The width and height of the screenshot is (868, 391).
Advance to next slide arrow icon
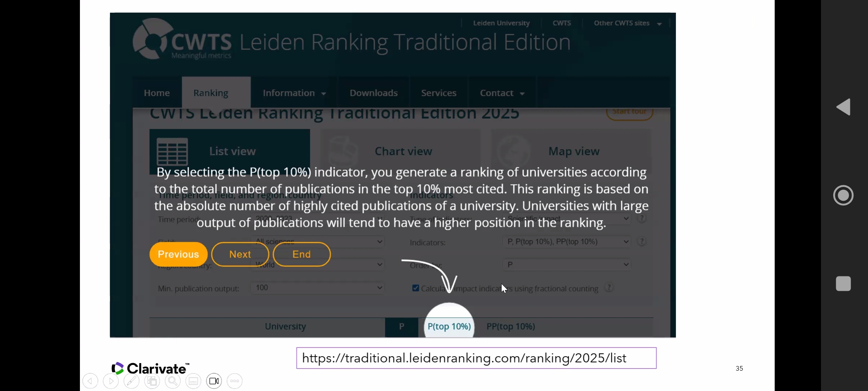pos(111,381)
